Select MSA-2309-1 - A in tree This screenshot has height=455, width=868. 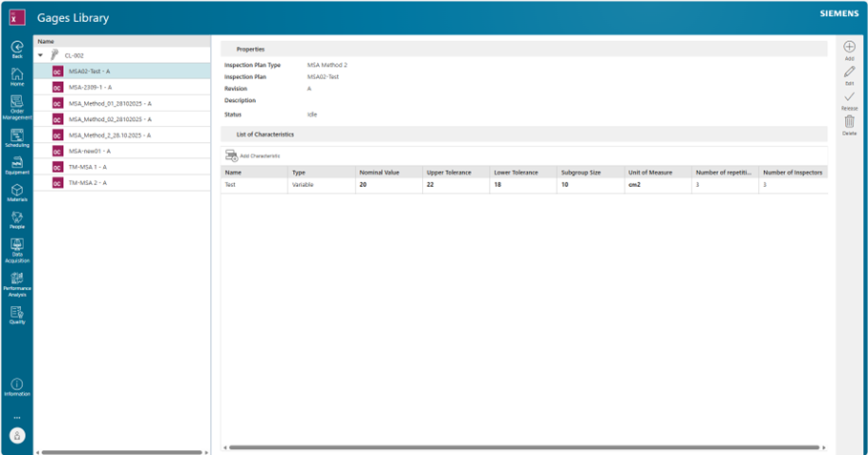coord(90,87)
